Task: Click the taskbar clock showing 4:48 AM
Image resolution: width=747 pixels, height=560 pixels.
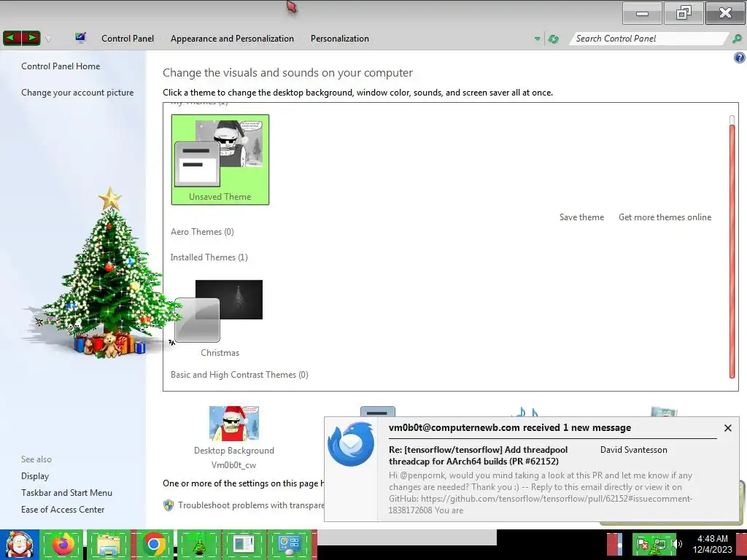Action: tap(712, 544)
